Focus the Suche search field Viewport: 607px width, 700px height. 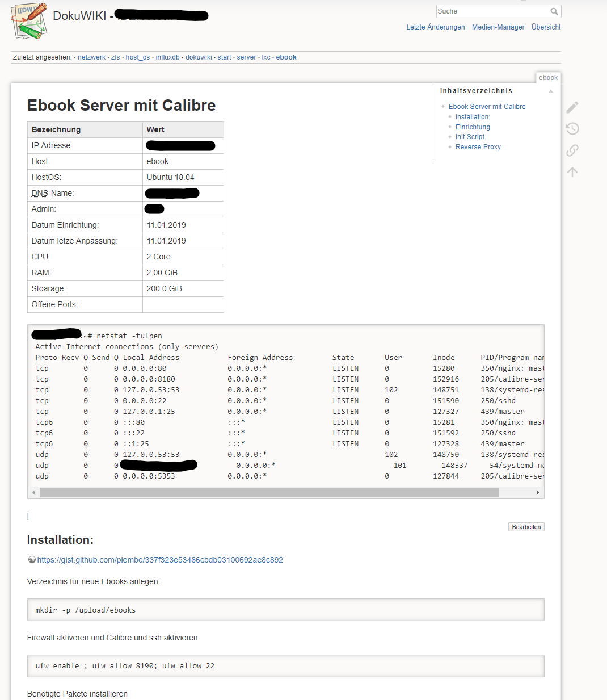(x=492, y=11)
